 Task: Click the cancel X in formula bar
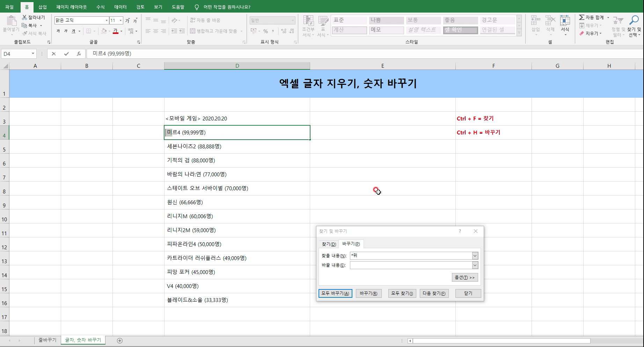click(53, 54)
